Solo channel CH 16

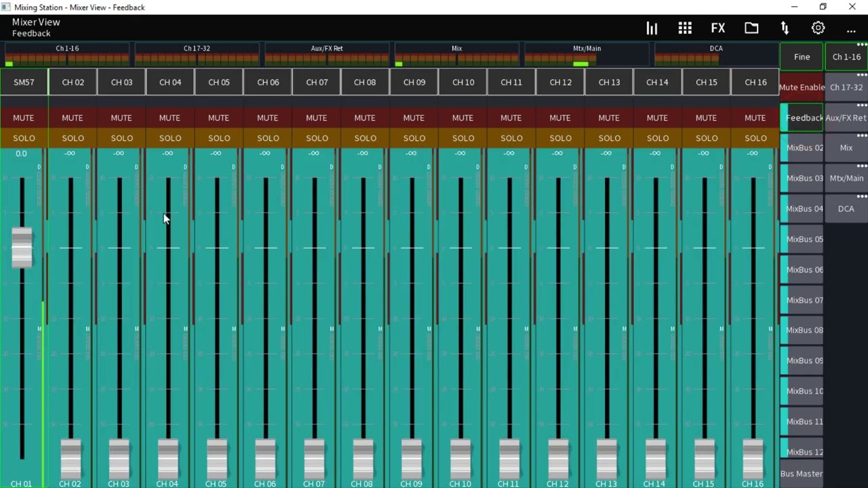pyautogui.click(x=755, y=138)
